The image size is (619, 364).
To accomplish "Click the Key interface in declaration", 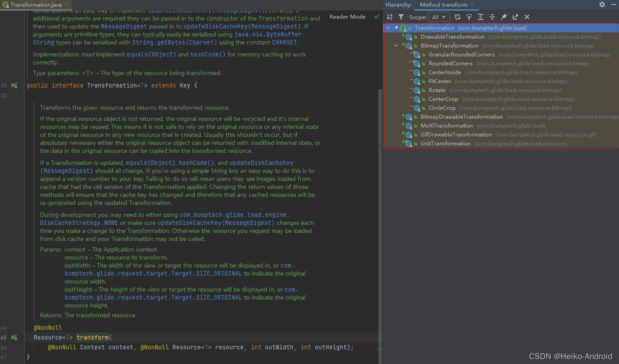I will tap(185, 85).
